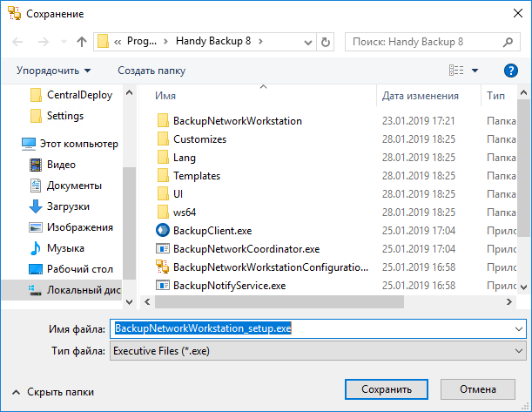This screenshot has height=412, width=532.
Task: Go forward with the right arrow
Action: click(43, 42)
